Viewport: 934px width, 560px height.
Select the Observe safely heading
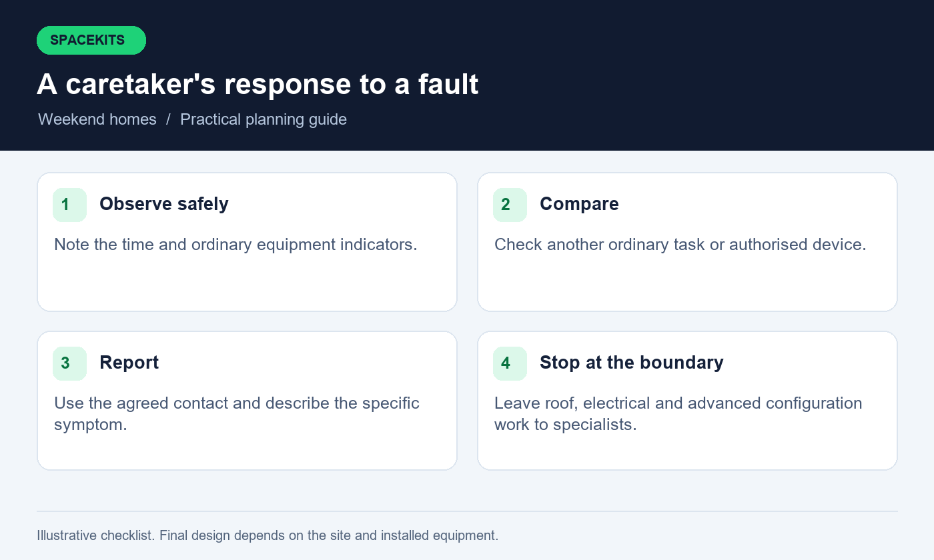tap(164, 204)
